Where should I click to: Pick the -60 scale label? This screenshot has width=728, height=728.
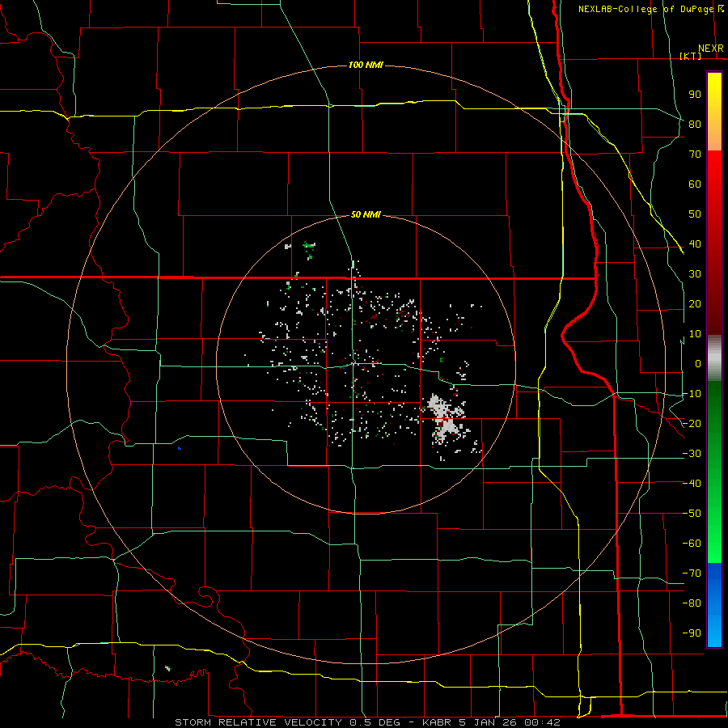click(692, 544)
